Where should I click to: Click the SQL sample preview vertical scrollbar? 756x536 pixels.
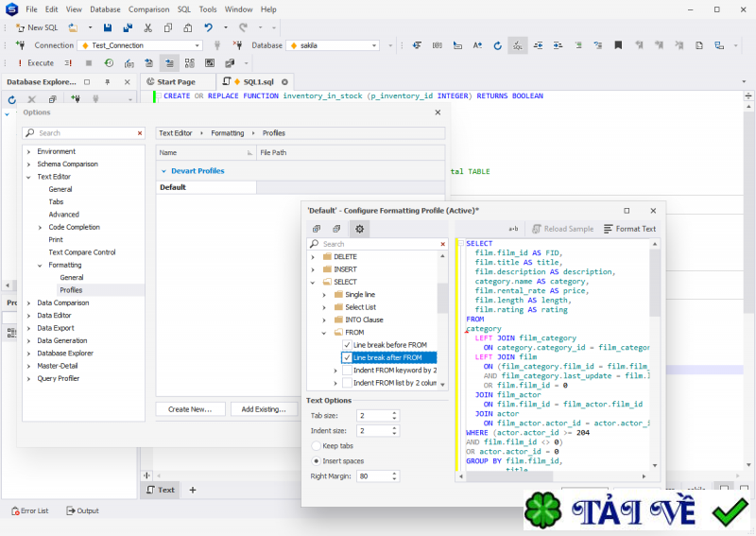[x=655, y=284]
